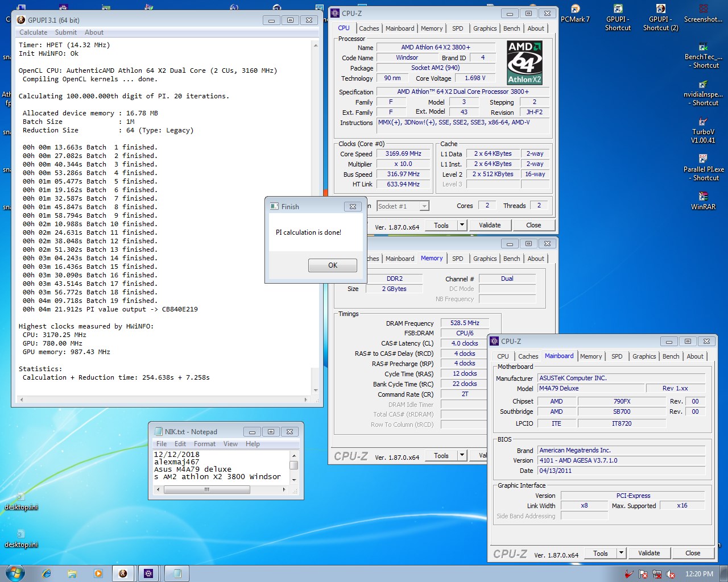Click the GPUPI output vertical scrollbar down arrow
Viewport: 728px width, 582px height.
[316, 390]
